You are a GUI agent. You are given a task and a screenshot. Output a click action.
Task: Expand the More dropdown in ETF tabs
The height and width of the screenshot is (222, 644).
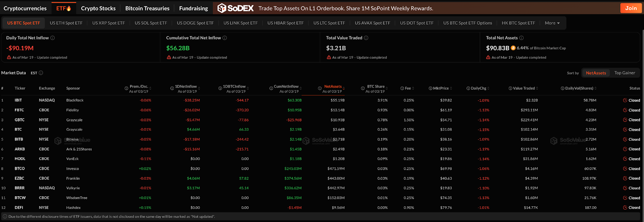pos(552,23)
